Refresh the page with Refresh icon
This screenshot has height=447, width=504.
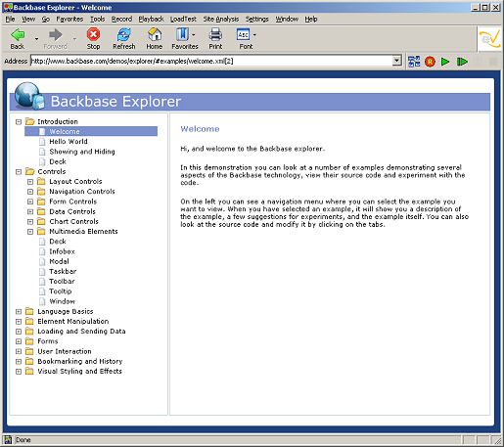point(124,34)
